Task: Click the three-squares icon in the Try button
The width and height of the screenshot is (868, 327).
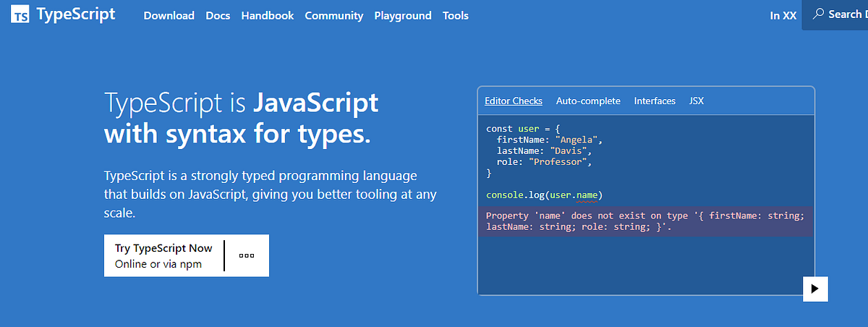Action: pos(247,255)
